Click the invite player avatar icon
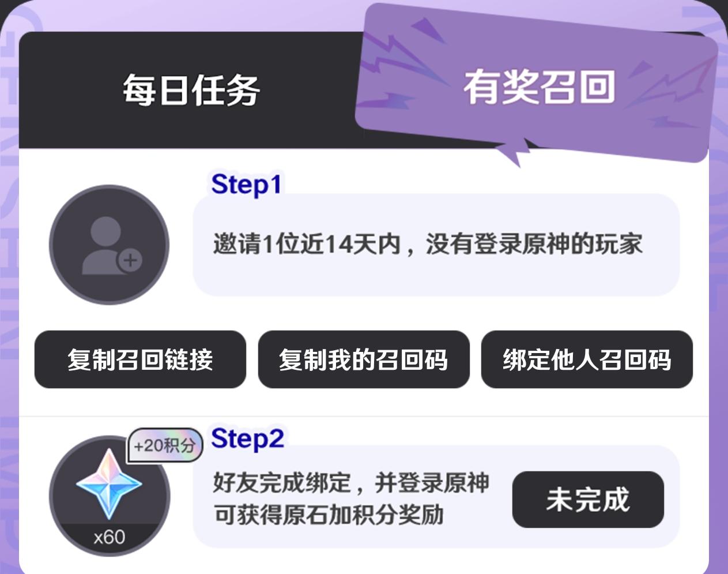Image resolution: width=728 pixels, height=574 pixels. pos(109,245)
